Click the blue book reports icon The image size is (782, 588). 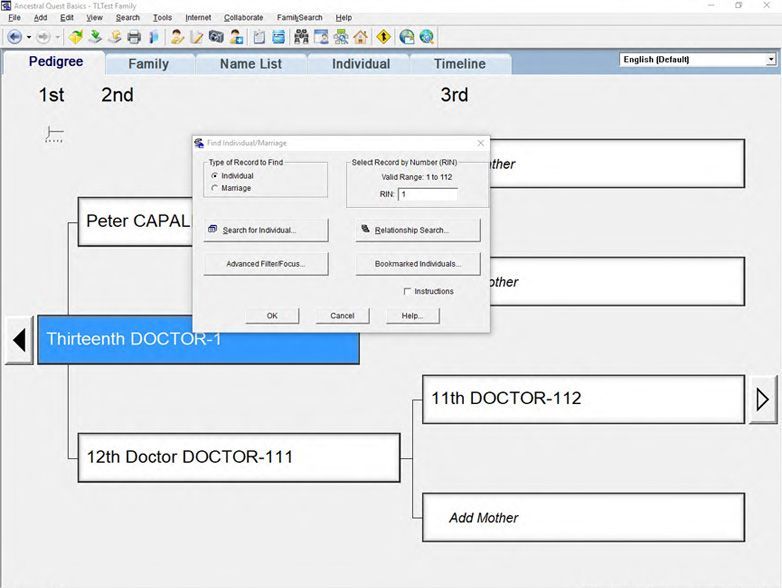point(154,37)
